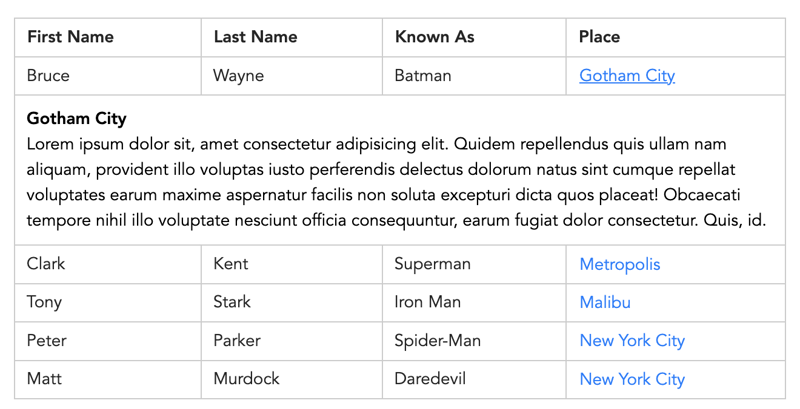The width and height of the screenshot is (800, 409).
Task: Click the First Name column header
Action: (x=108, y=37)
